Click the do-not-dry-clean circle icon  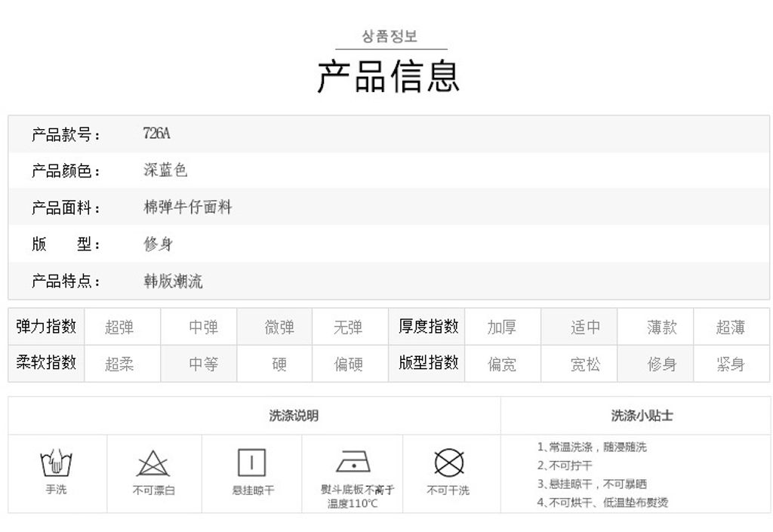[x=448, y=462]
